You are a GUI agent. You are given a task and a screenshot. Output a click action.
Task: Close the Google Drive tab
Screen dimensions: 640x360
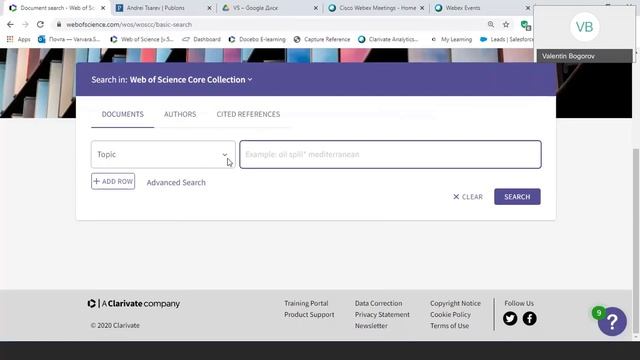pyautogui.click(x=316, y=8)
